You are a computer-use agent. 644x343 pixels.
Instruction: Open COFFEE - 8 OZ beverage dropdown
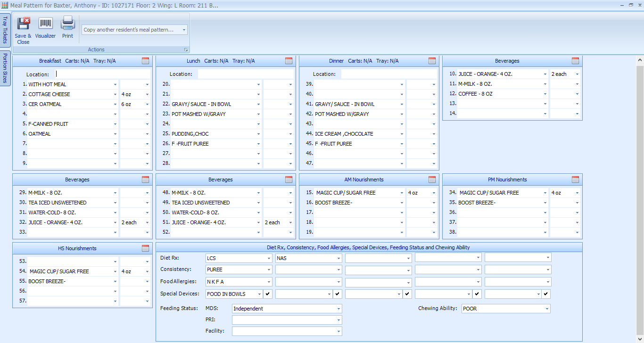545,94
